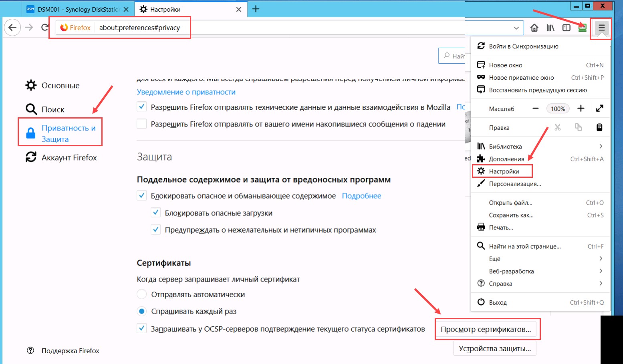The width and height of the screenshot is (623, 364).
Task: Go back with the back arrow
Action: (12, 28)
